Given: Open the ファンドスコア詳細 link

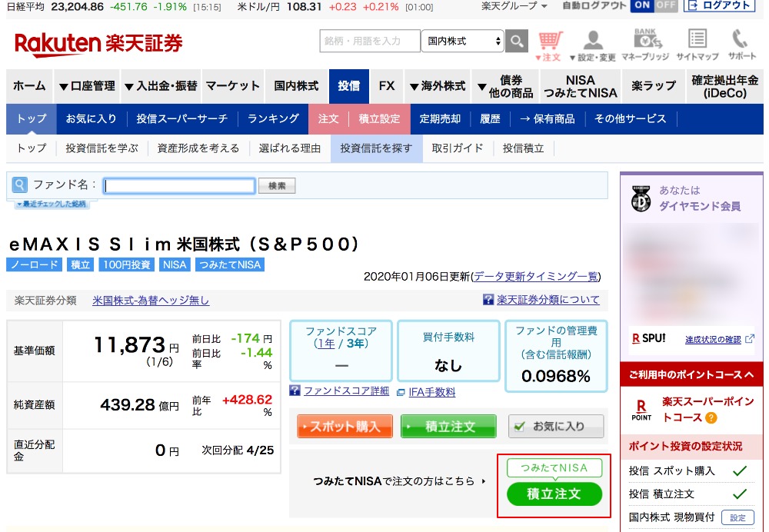Looking at the screenshot, I should (346, 391).
